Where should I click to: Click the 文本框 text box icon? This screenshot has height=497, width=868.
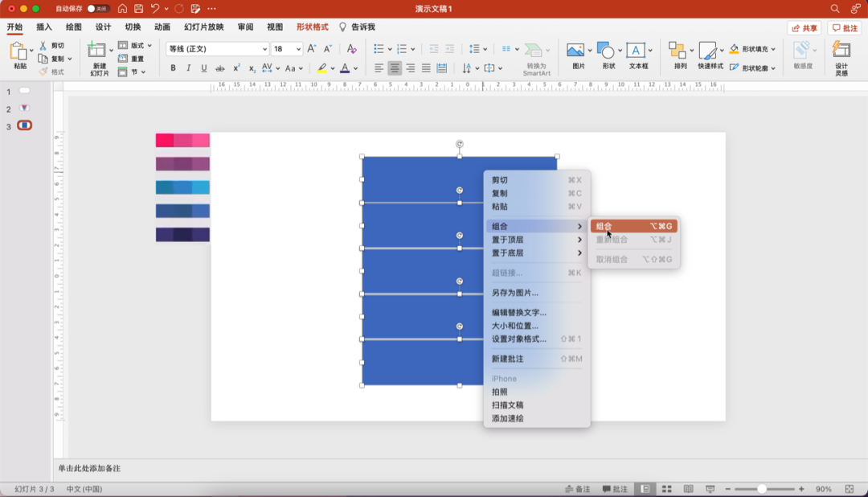pyautogui.click(x=636, y=51)
